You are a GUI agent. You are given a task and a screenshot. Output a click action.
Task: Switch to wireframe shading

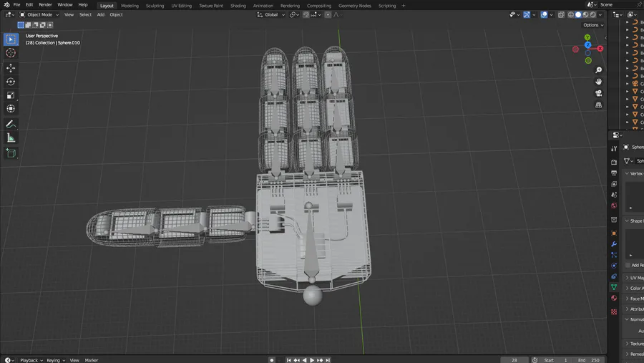[x=571, y=15]
